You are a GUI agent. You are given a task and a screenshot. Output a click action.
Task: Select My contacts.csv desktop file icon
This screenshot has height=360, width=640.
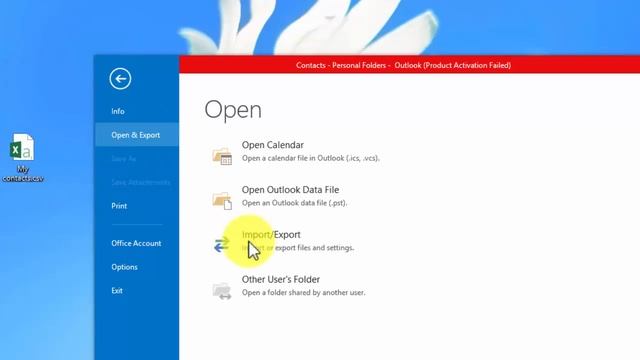coord(22,147)
